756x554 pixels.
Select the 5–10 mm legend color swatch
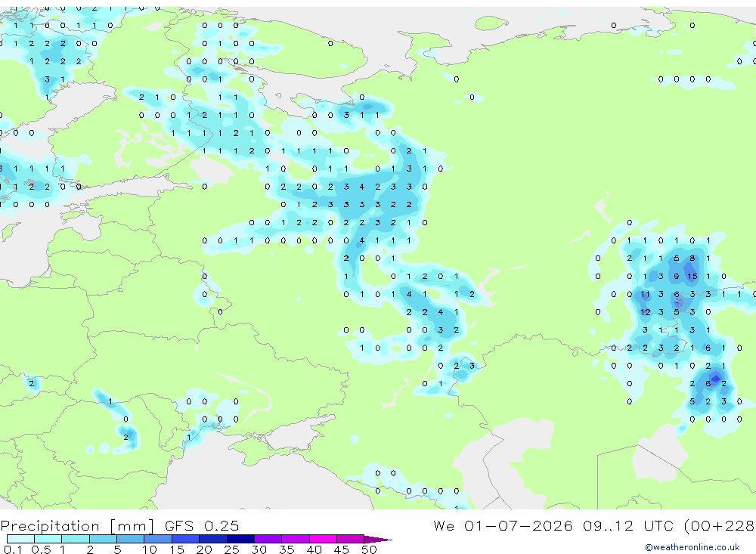pyautogui.click(x=130, y=539)
